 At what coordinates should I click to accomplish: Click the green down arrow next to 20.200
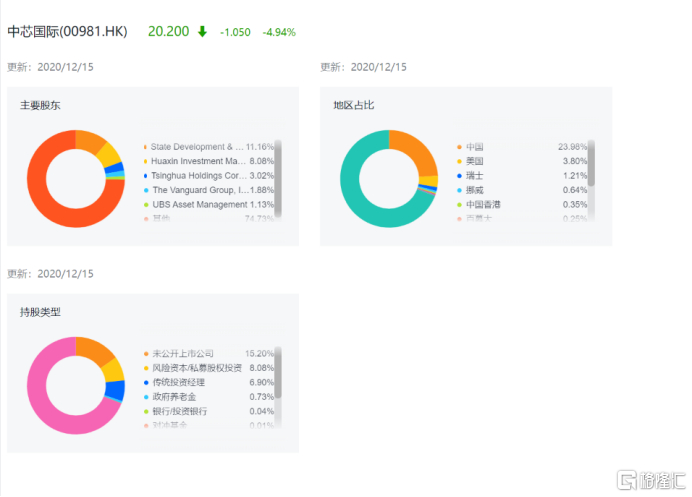coord(202,31)
